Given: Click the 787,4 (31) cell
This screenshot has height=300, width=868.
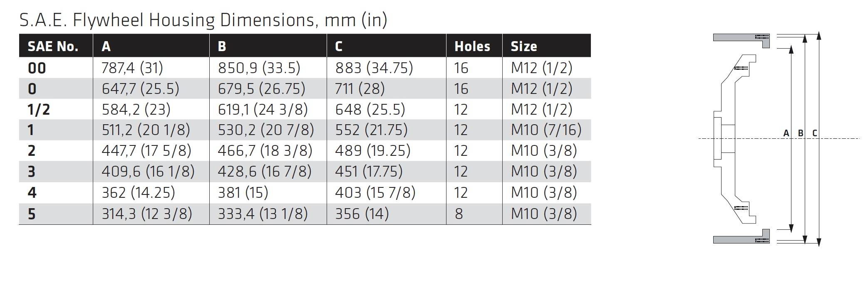Looking at the screenshot, I should pos(132,68).
